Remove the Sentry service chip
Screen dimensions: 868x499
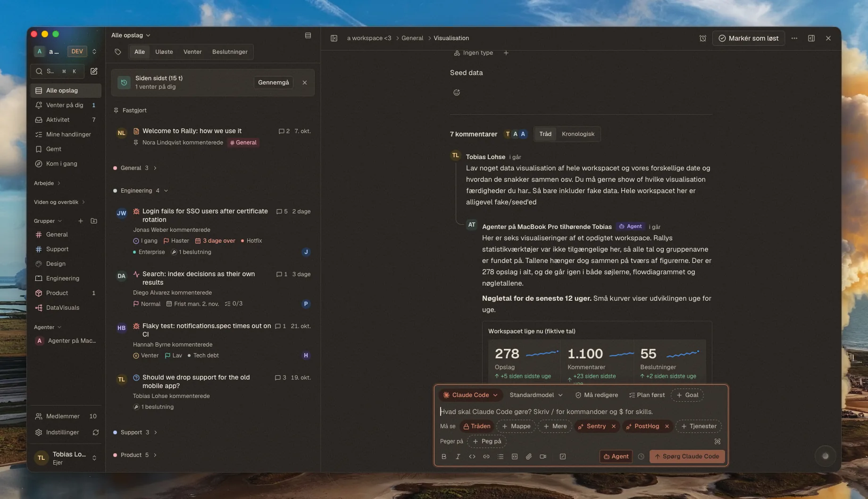coord(614,426)
